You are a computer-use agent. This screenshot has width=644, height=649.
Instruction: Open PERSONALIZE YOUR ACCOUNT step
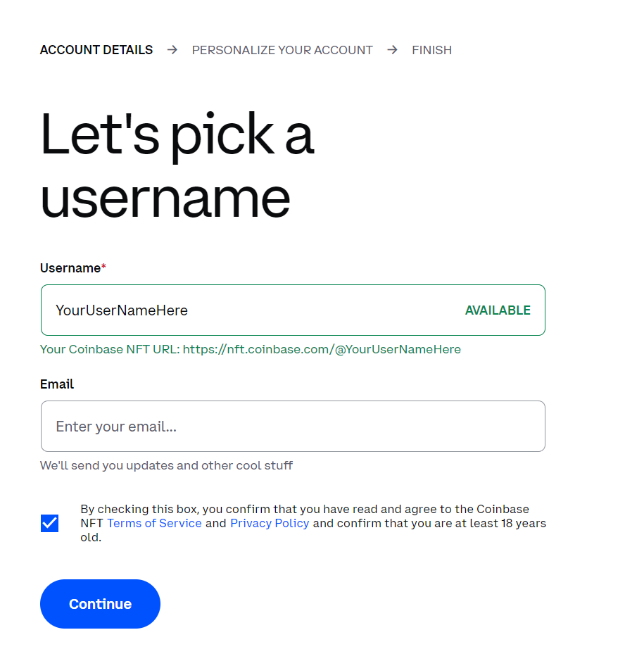pos(282,50)
